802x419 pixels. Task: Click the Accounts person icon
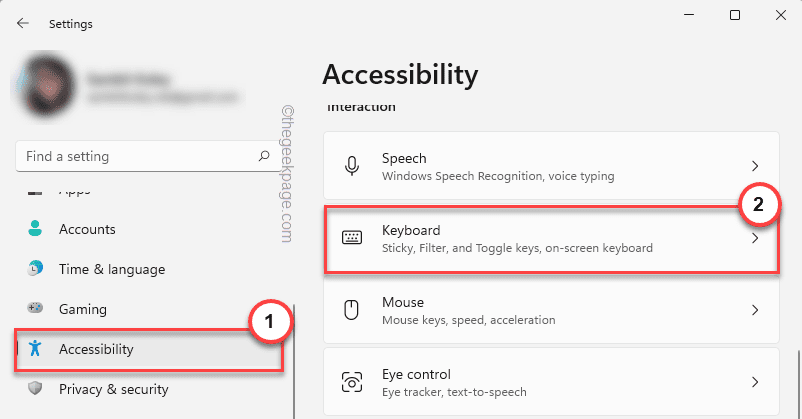36,229
